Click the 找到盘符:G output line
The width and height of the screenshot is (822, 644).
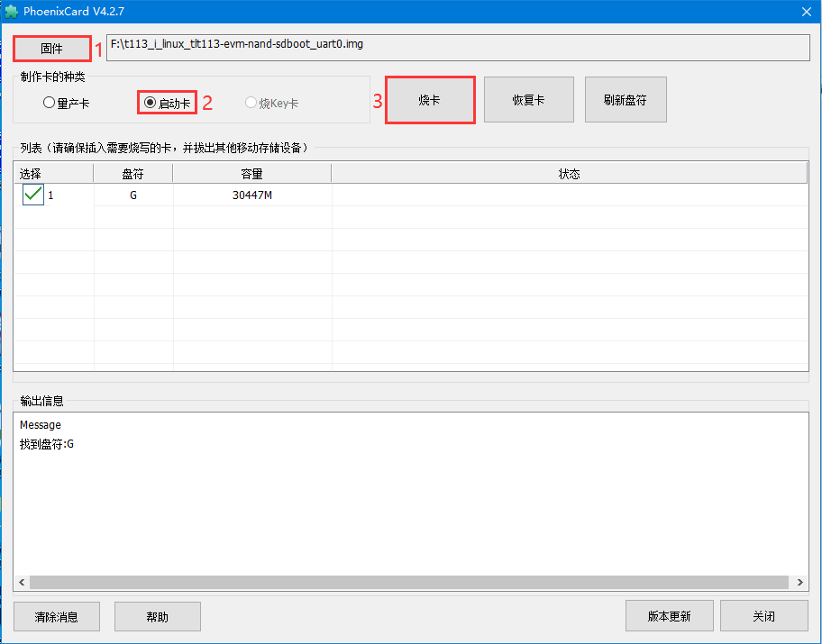[47, 444]
